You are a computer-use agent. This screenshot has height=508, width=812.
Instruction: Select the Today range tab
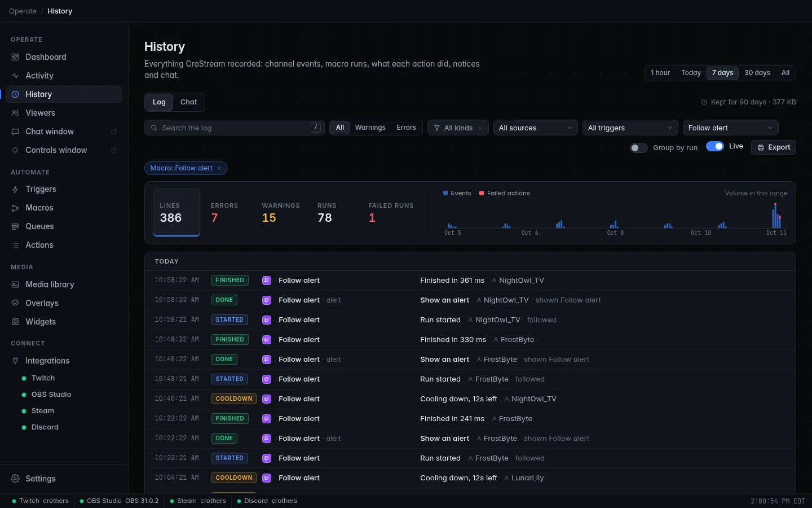tap(691, 73)
